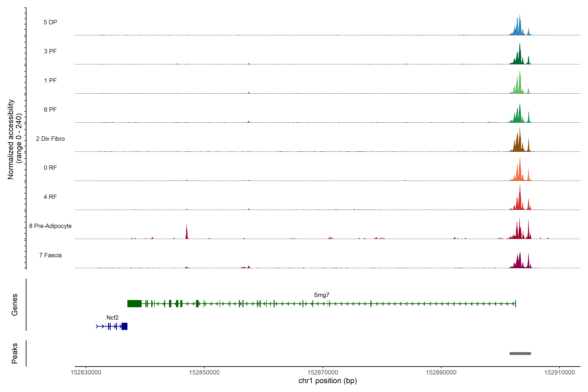588x392 pixels.
Task: Click the Ncf2 gene label
Action: 112,318
